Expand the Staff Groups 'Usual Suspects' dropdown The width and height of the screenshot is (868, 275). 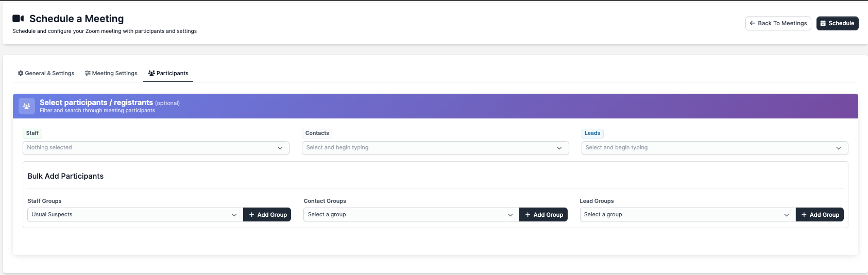[134, 215]
